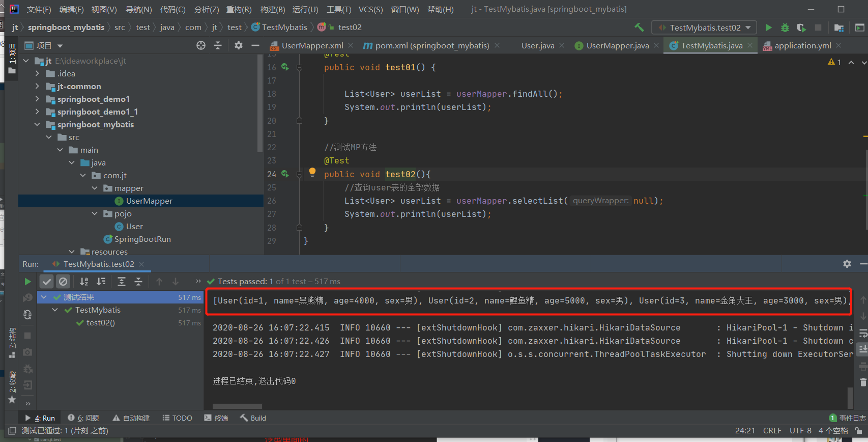Sort test results alphabetically
The height and width of the screenshot is (442, 868).
click(x=84, y=282)
